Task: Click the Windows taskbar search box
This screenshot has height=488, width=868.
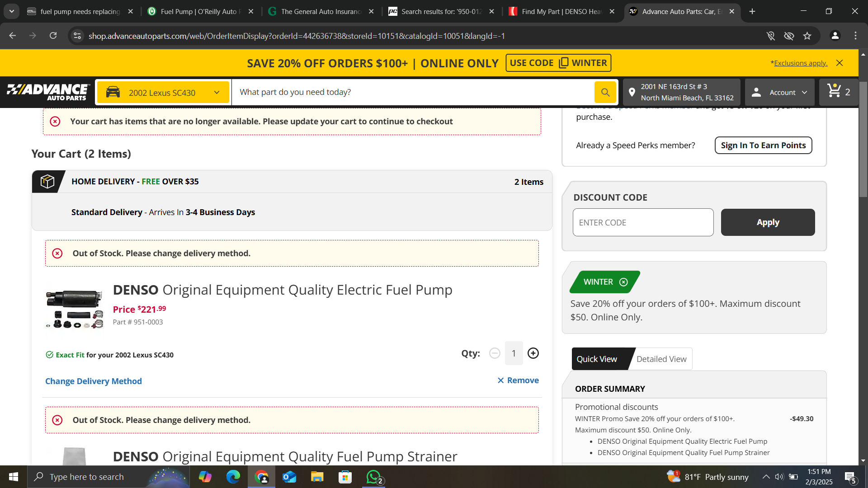Action: (x=108, y=477)
